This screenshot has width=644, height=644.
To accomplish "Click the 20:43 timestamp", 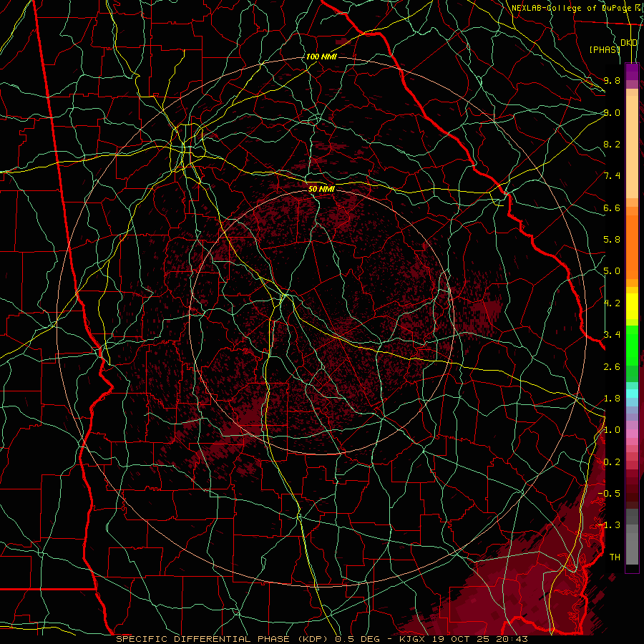I will (x=512, y=639).
